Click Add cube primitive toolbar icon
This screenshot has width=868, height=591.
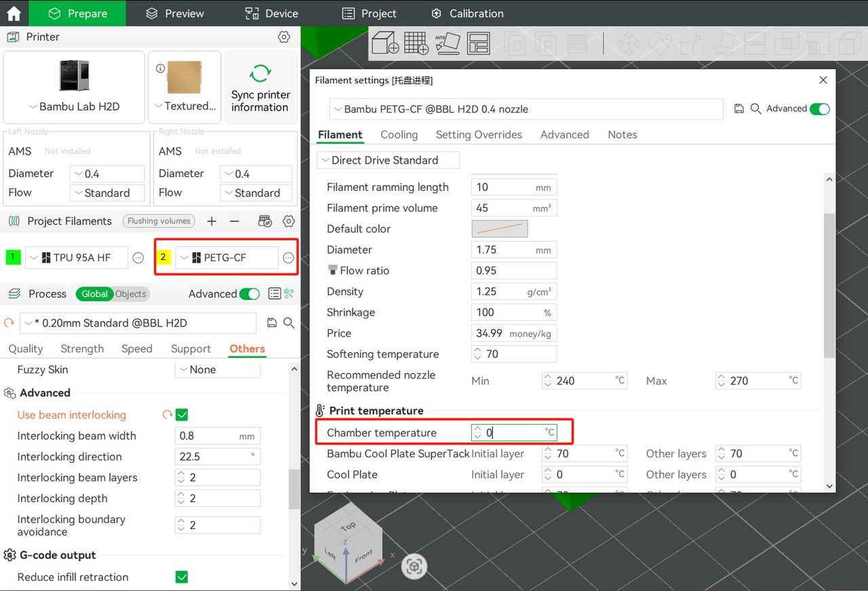385,43
